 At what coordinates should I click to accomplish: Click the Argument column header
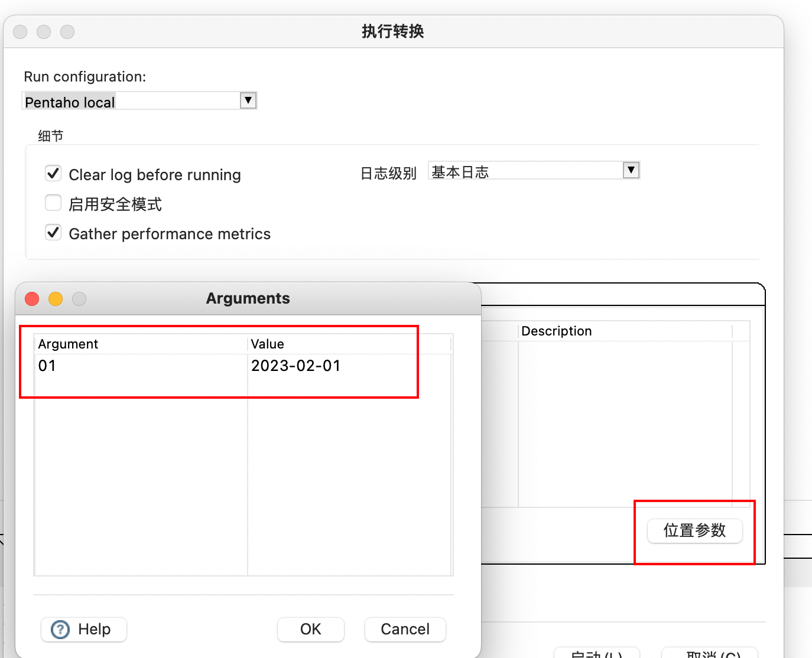click(141, 344)
